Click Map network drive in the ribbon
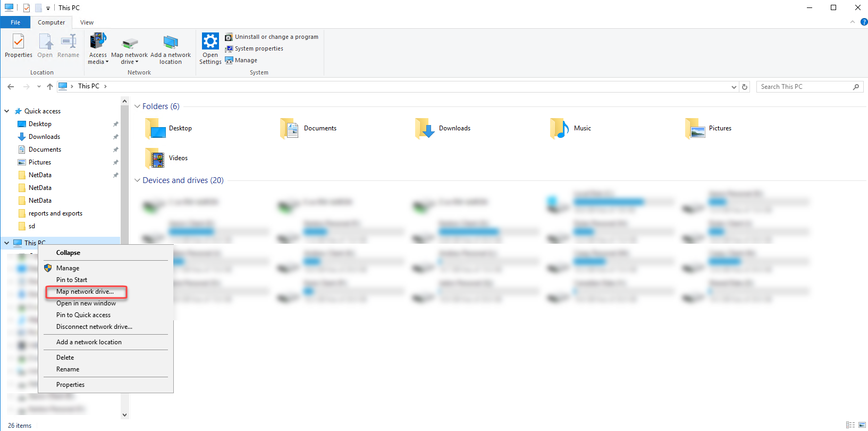The width and height of the screenshot is (868, 431). [x=129, y=48]
